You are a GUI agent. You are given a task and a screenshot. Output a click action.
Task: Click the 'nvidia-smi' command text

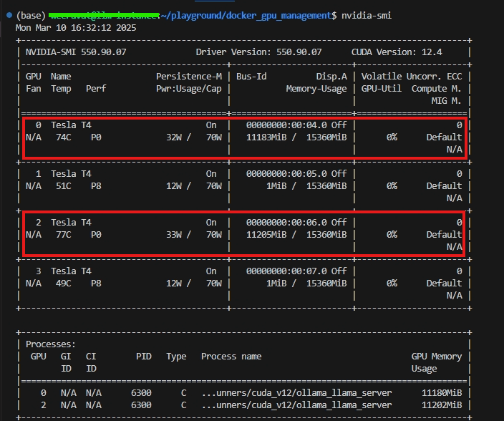pos(367,16)
